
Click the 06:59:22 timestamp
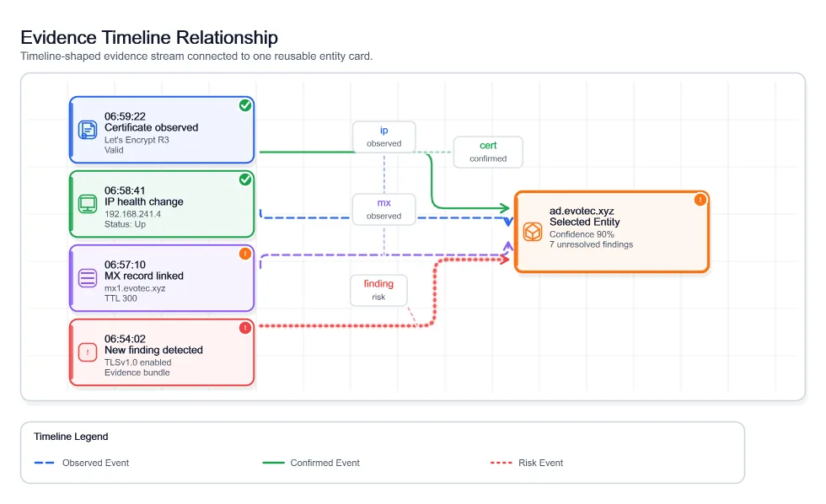[x=125, y=116]
